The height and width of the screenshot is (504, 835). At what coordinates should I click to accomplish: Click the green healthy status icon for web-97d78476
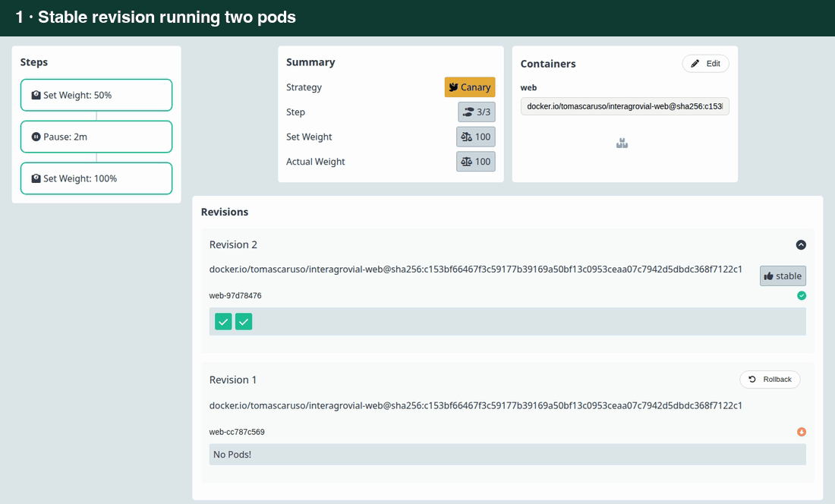[802, 296]
